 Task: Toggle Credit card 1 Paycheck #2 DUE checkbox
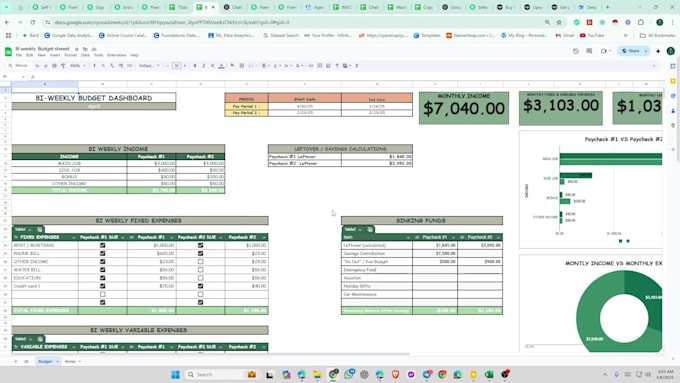pos(200,286)
